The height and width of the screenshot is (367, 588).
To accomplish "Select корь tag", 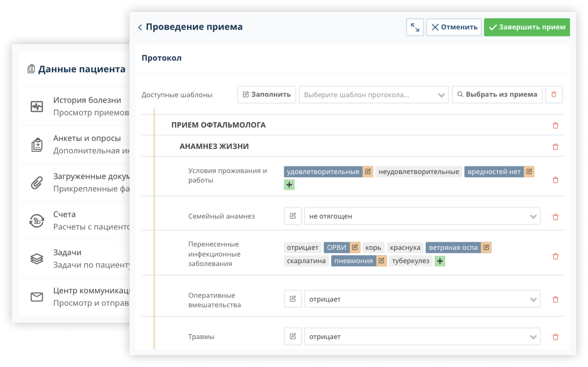I will (373, 248).
